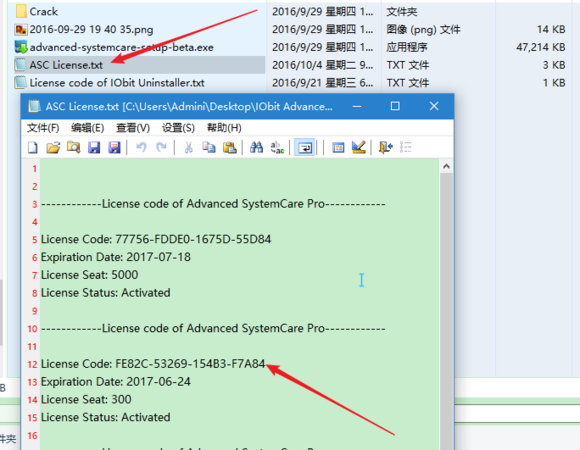580x450 pixels.
Task: Paste from clipboard icon
Action: point(229,148)
